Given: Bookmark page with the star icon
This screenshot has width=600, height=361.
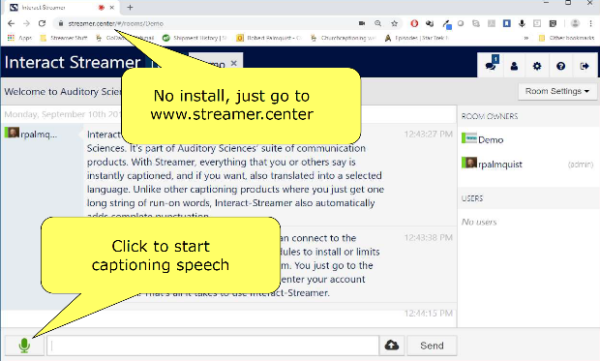Looking at the screenshot, I should pyautogui.click(x=394, y=23).
